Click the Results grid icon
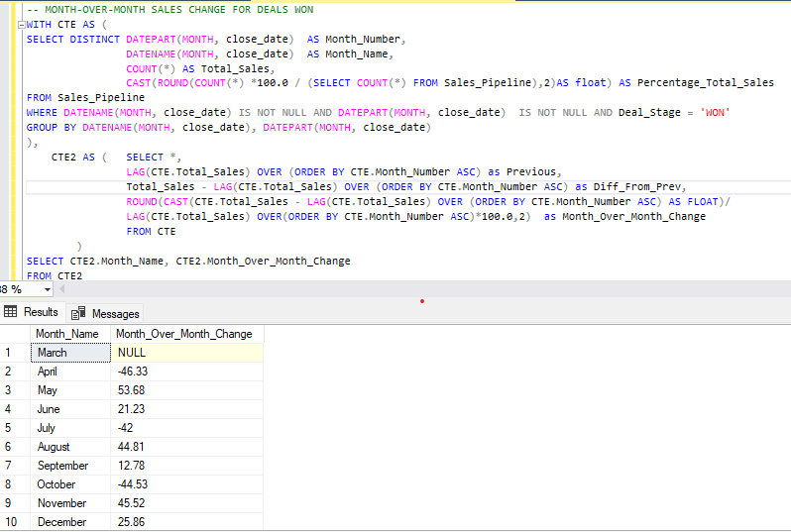Screen dimensions: 791x532 click(10, 312)
